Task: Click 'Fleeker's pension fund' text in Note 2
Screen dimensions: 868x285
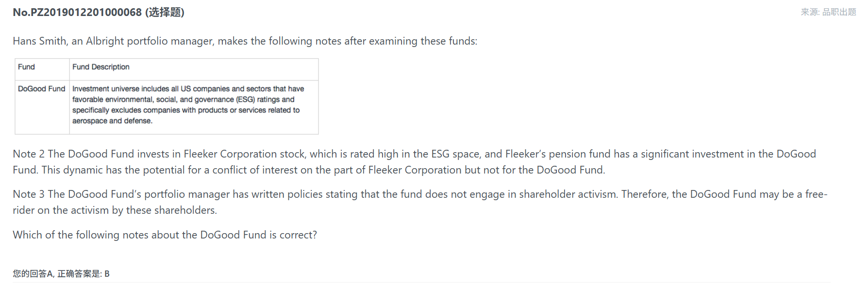Action: point(558,154)
